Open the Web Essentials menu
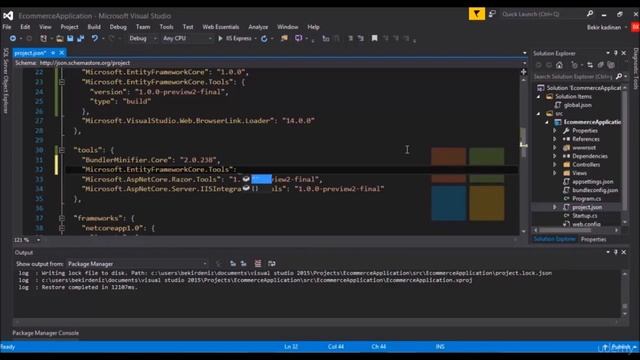Screen dimensions: 640x360 [221, 27]
